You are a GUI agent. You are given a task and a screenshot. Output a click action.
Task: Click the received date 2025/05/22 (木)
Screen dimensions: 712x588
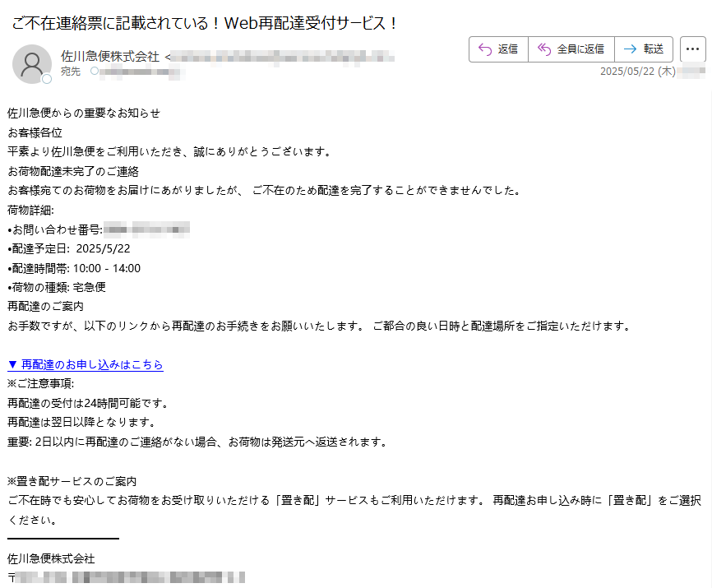coord(637,72)
